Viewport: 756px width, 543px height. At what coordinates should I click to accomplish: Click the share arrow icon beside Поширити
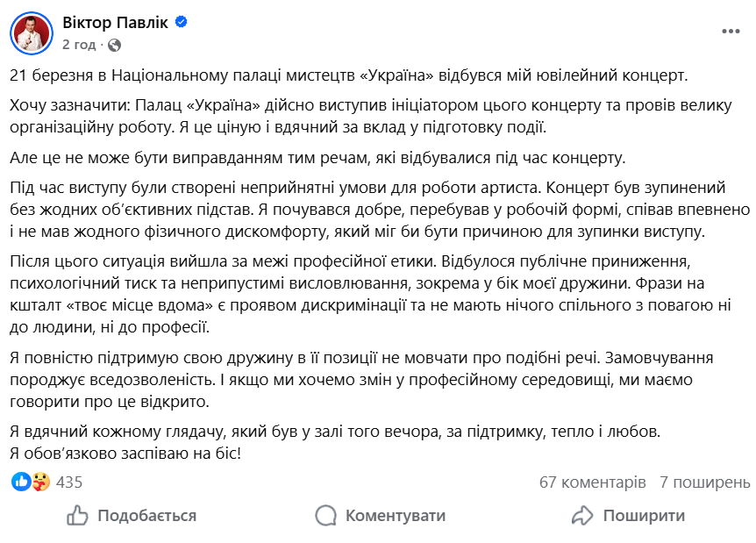pos(582,515)
